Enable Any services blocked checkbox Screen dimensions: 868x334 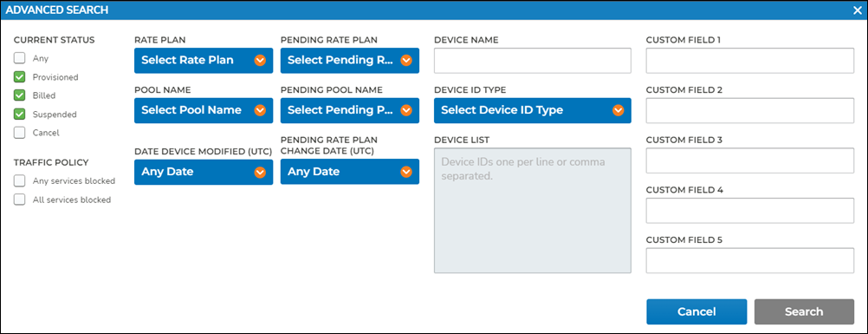pyautogui.click(x=20, y=180)
